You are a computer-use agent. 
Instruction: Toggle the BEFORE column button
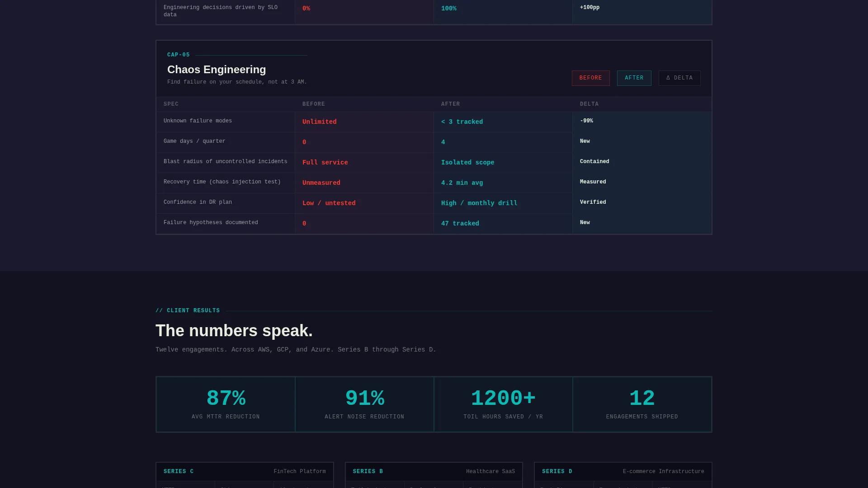click(x=590, y=78)
